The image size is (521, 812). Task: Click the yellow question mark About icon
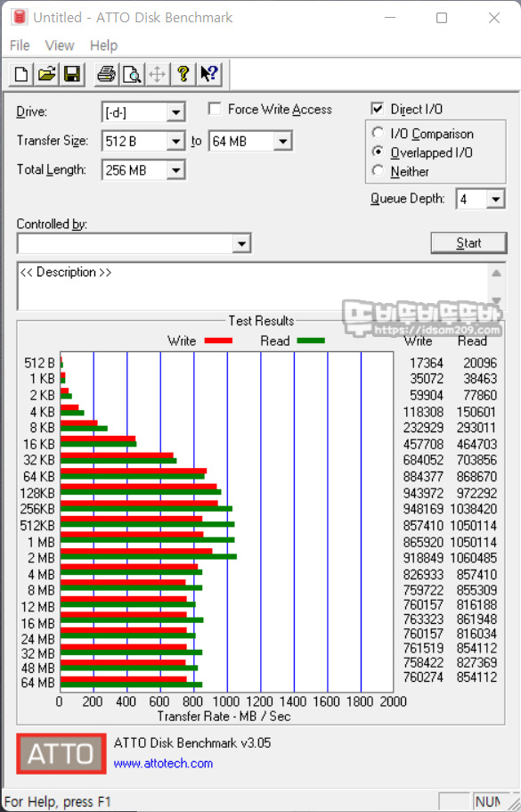point(183,75)
